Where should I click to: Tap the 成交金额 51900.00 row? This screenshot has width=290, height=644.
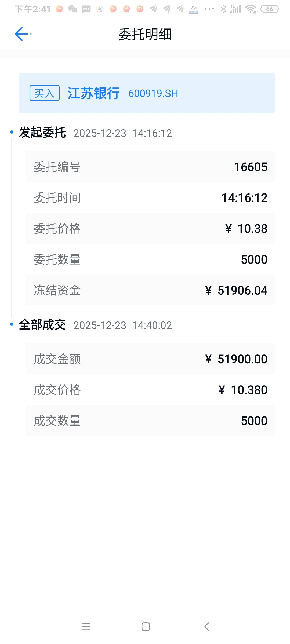(x=150, y=359)
